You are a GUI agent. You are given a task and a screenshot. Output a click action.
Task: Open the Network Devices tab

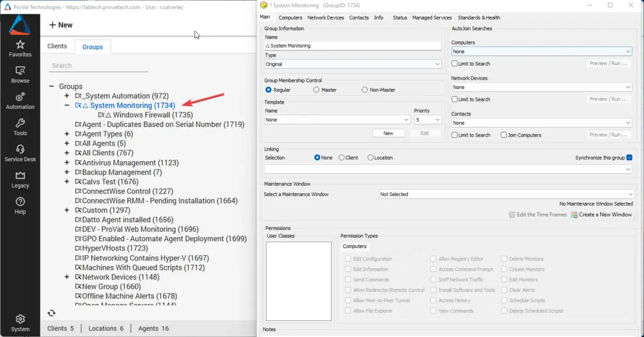click(326, 17)
